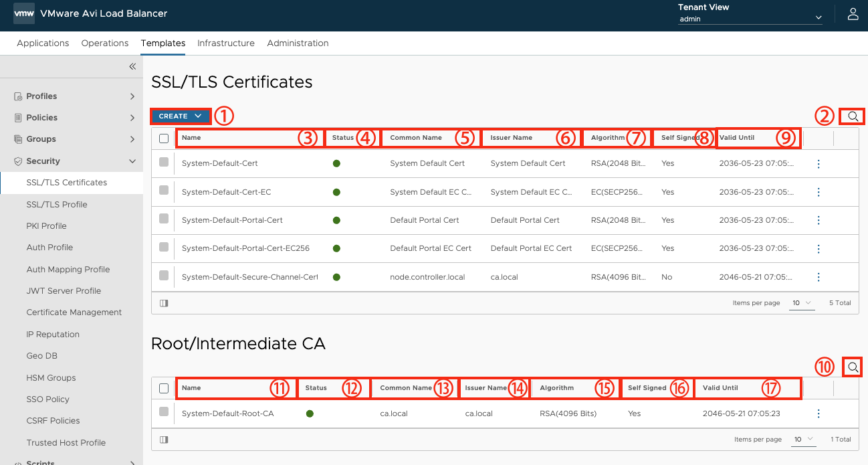This screenshot has width=868, height=465.
Task: Go to the Infrastructure tab
Action: [x=226, y=43]
